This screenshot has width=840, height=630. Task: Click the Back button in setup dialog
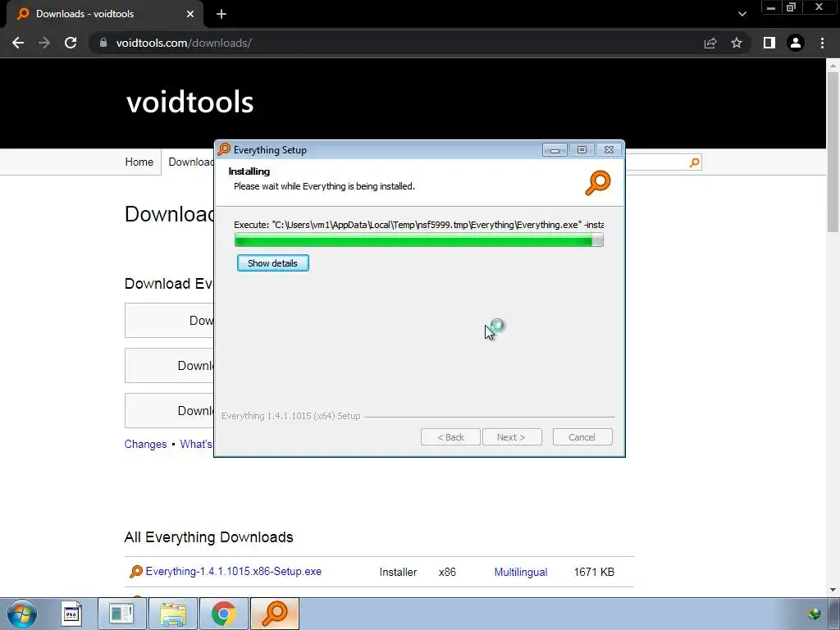(x=450, y=437)
